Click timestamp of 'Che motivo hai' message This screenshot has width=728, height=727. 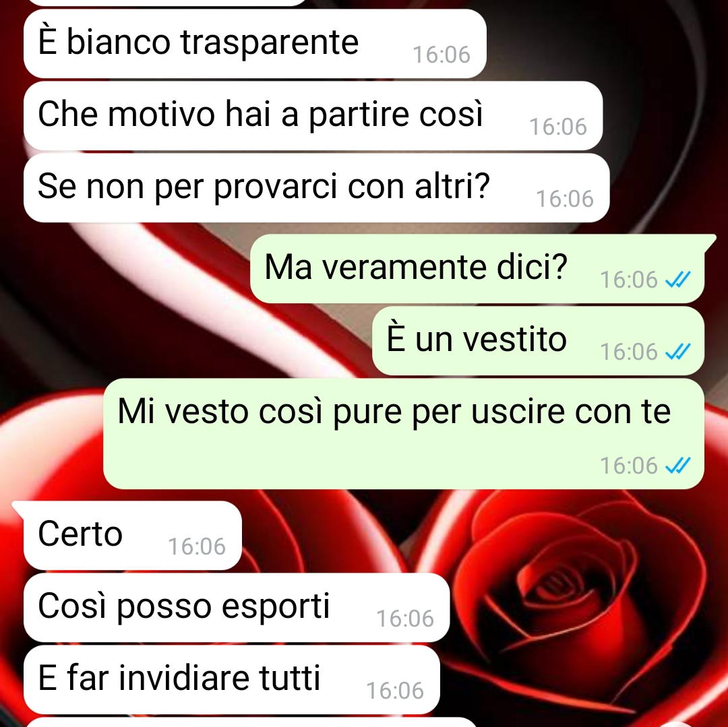pyautogui.click(x=558, y=127)
